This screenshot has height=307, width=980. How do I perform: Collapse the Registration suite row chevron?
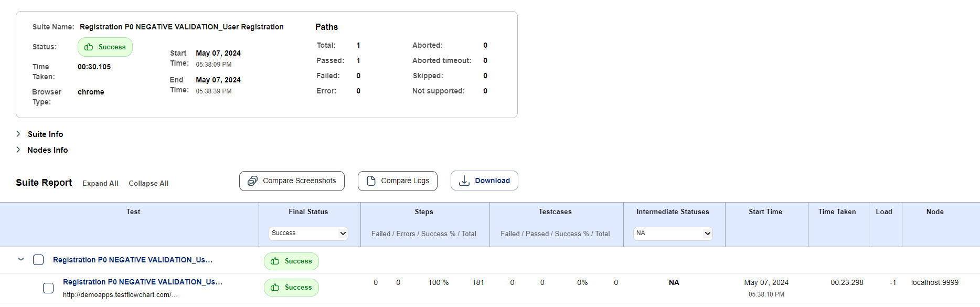coord(21,260)
